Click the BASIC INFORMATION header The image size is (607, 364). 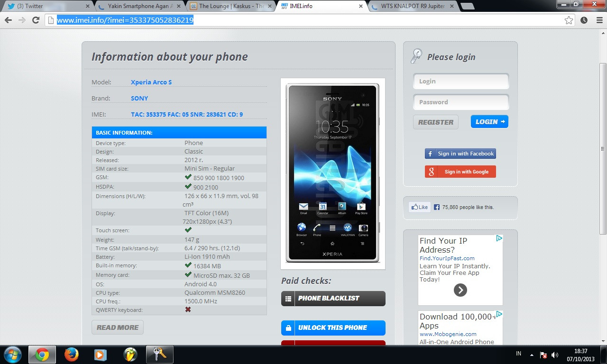(x=179, y=133)
